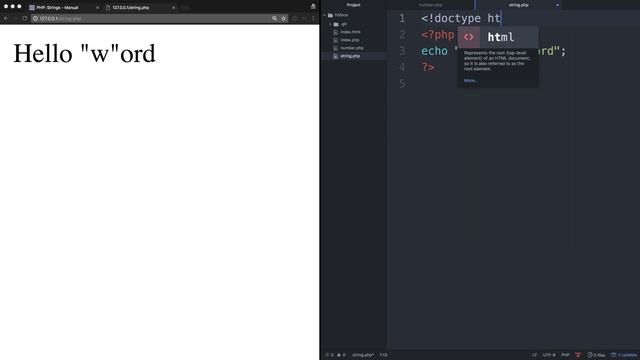Click the string.php file icon in tree

point(336,56)
